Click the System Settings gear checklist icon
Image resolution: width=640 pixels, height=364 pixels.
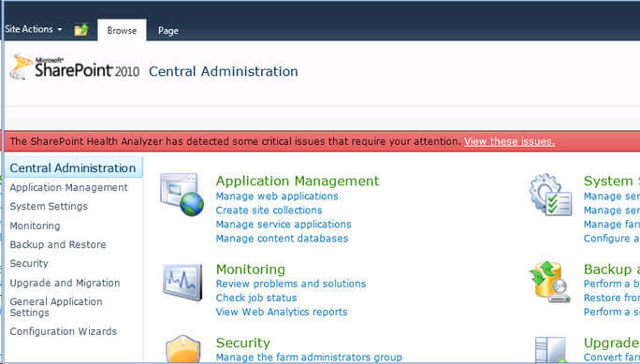pyautogui.click(x=550, y=195)
